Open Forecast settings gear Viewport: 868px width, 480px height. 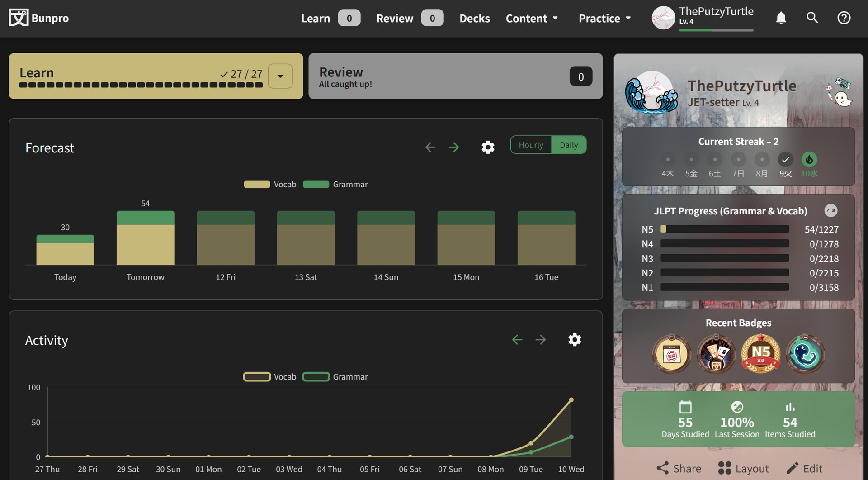[488, 147]
